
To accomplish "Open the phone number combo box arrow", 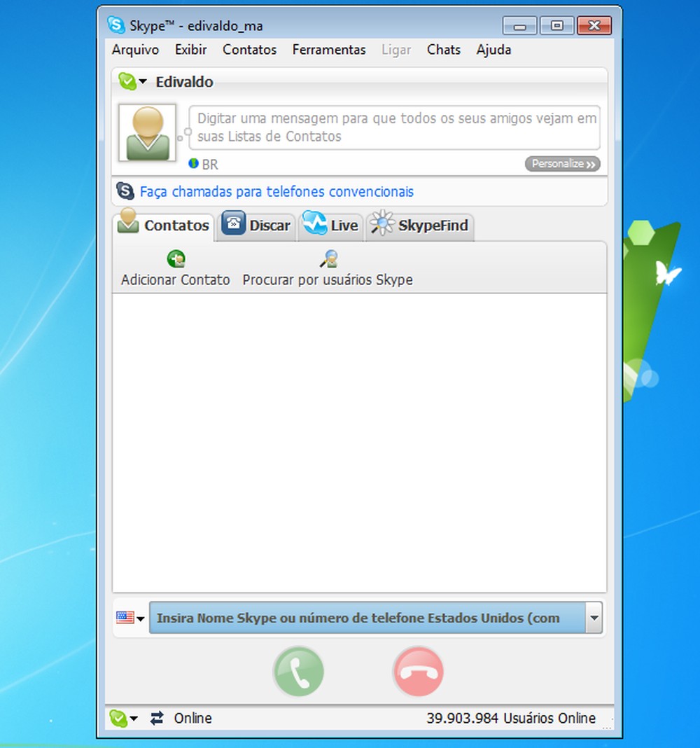I will click(594, 618).
